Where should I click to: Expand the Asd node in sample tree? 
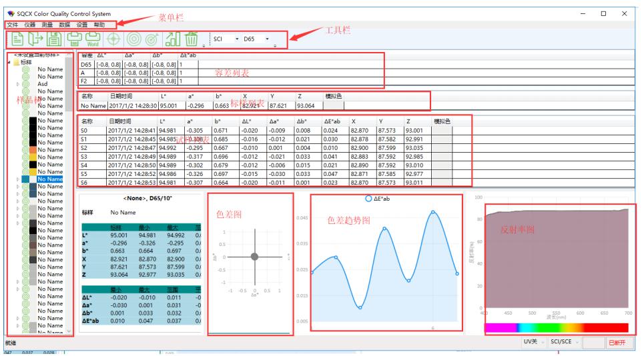click(x=17, y=84)
